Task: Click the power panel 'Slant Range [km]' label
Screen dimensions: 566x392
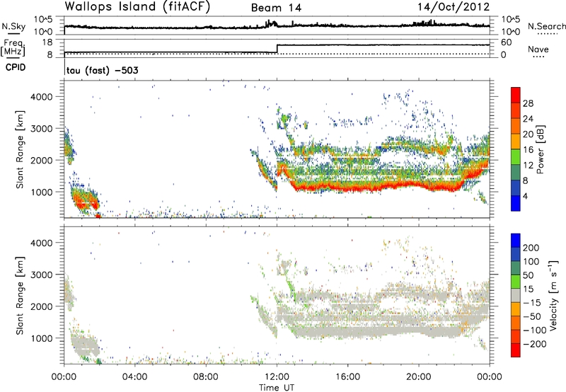Action: (20, 149)
